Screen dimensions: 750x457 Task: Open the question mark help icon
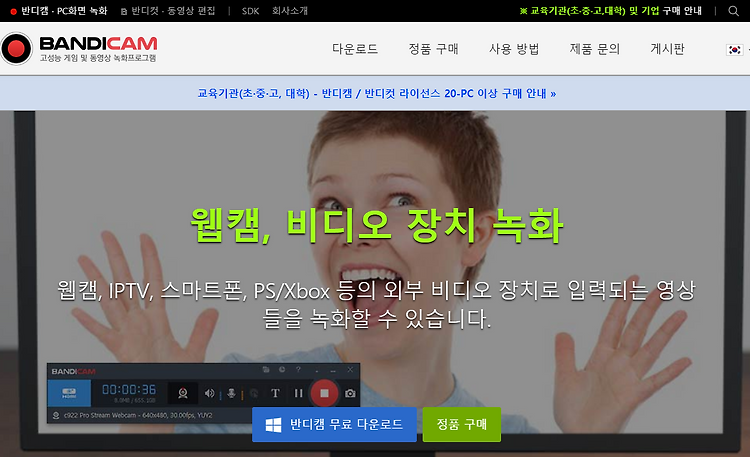coord(298,369)
